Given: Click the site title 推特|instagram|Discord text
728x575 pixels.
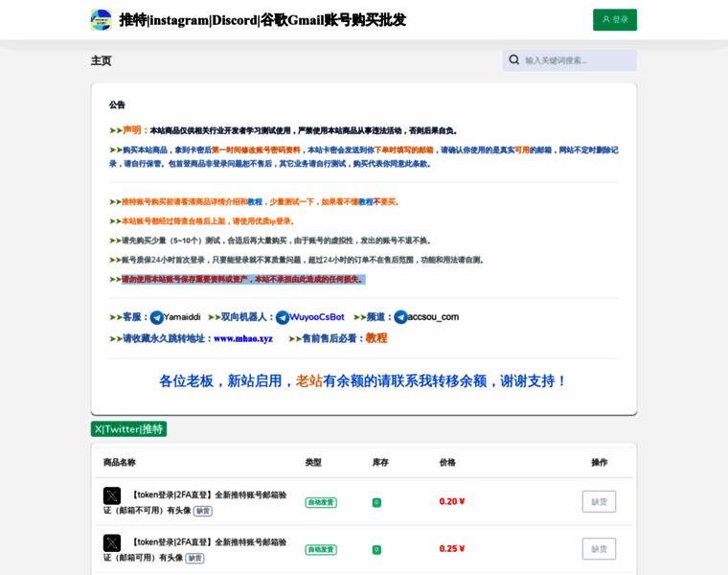Looking at the screenshot, I should point(262,20).
